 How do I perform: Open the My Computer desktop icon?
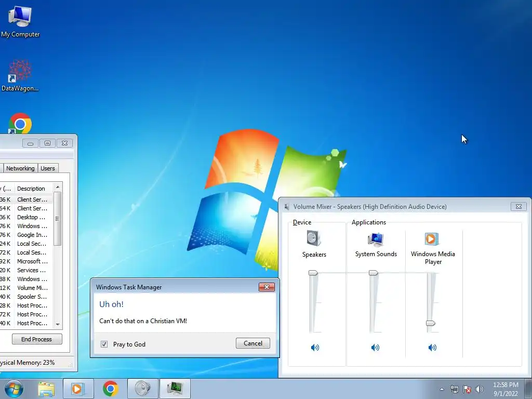(20, 21)
